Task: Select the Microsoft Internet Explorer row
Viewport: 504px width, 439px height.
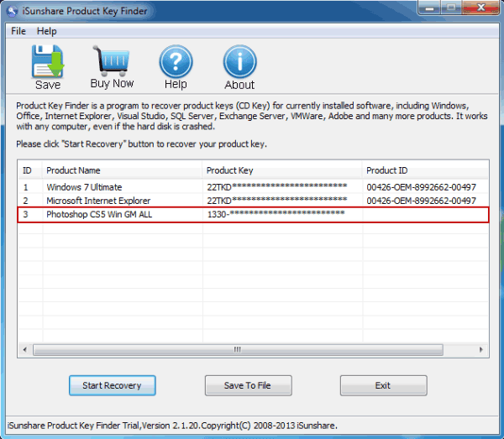Action: pyautogui.click(x=254, y=201)
